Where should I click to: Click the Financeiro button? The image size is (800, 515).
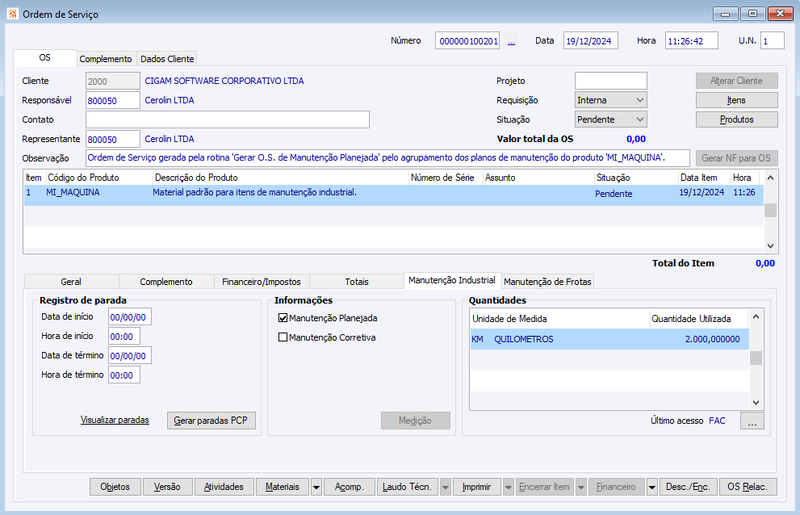pyautogui.click(x=616, y=487)
